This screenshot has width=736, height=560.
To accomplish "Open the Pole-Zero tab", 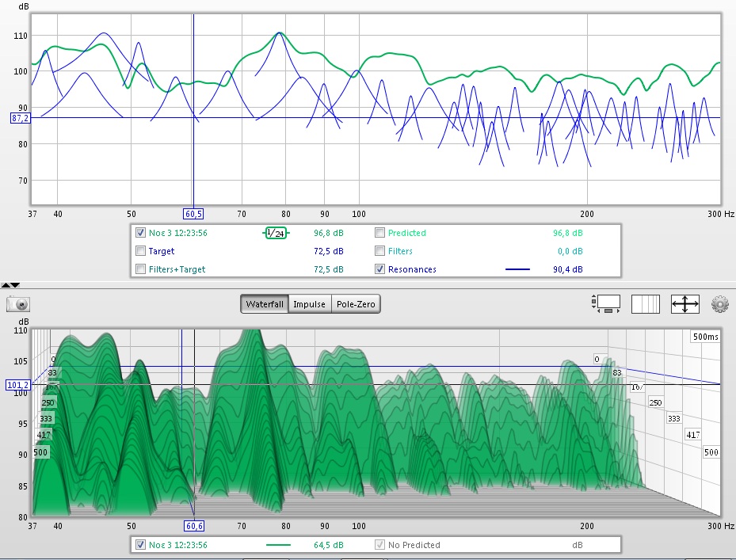I will click(x=357, y=304).
